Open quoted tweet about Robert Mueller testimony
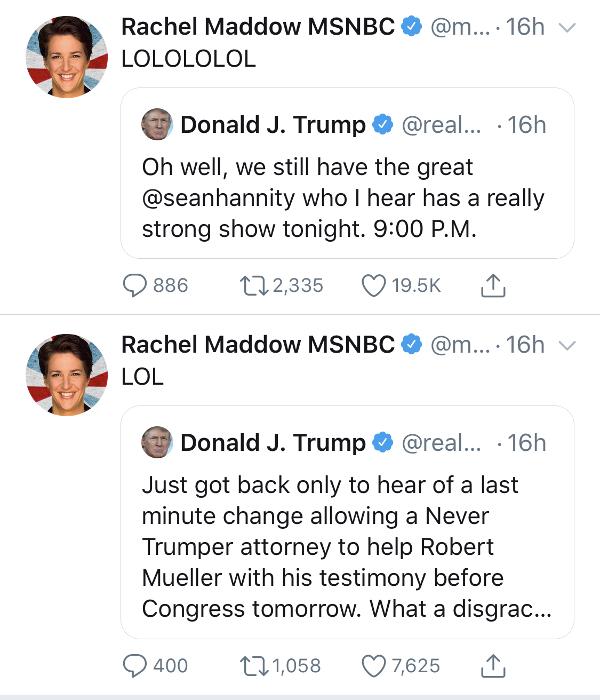600x700 pixels. click(347, 522)
